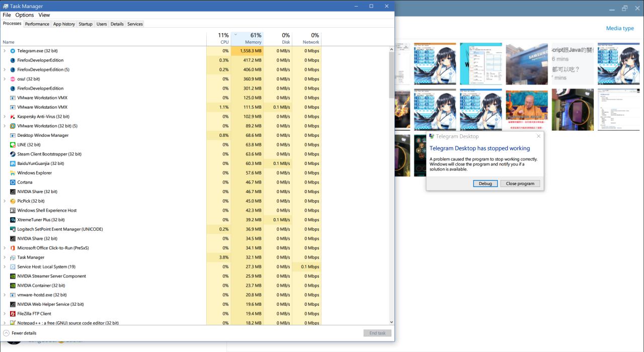Open the Samsung building photo thumbnail

point(527,64)
